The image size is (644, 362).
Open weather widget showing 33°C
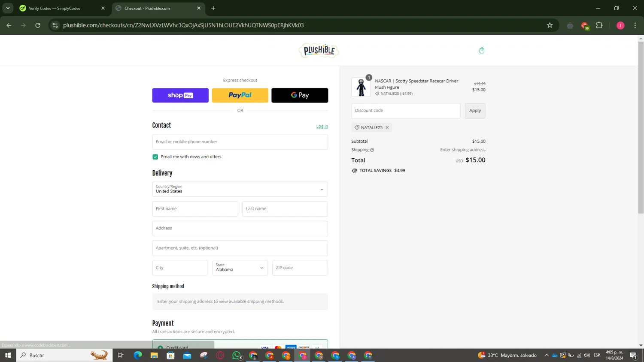point(507,355)
